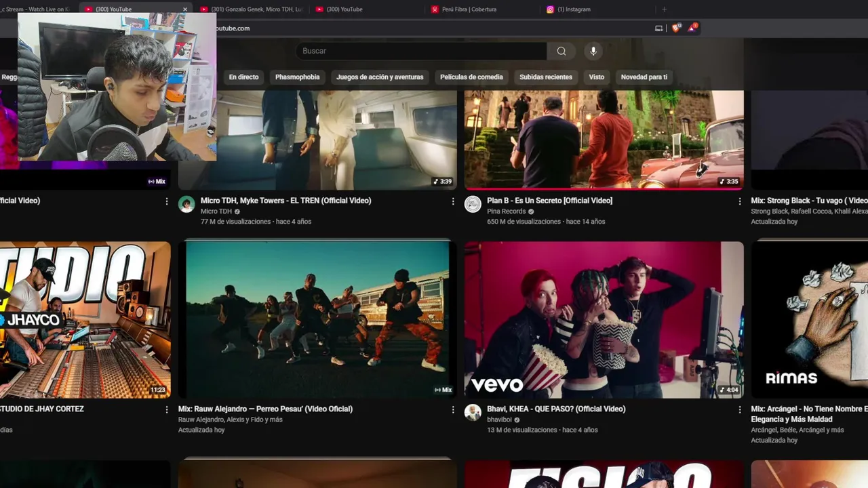Open Bhavi KHEA QUE PASO thumbnail
This screenshot has height=488, width=868.
tap(604, 319)
